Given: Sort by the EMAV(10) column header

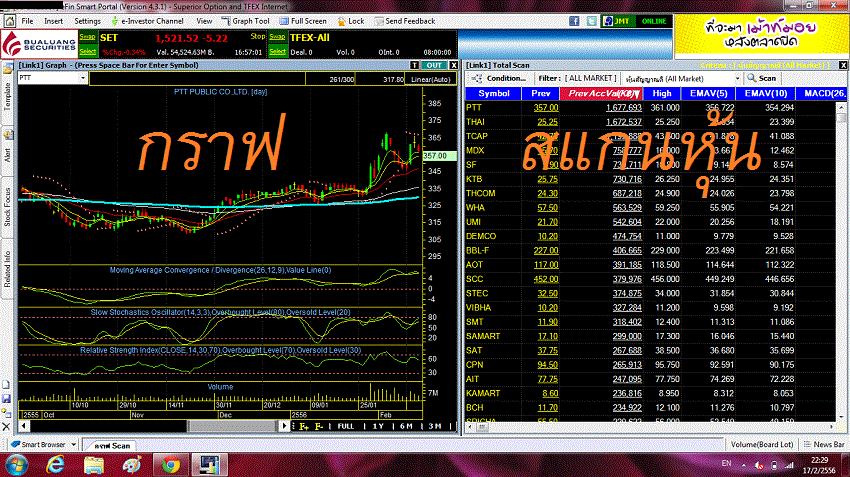Looking at the screenshot, I should pyautogui.click(x=765, y=94).
